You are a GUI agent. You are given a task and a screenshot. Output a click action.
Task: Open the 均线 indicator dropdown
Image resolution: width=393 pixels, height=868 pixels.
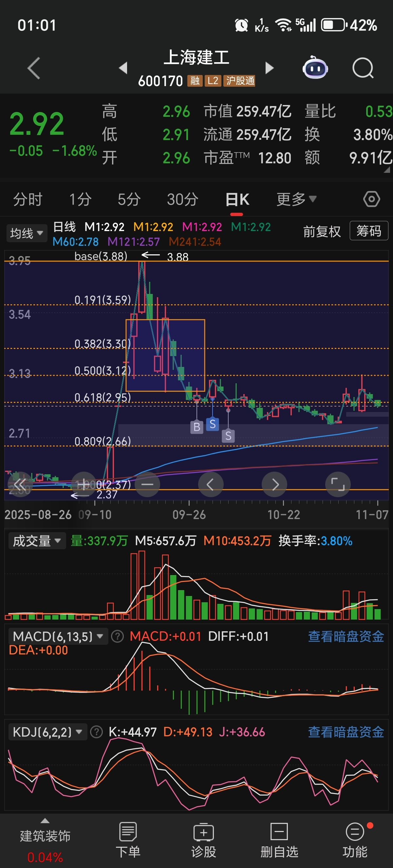27,233
